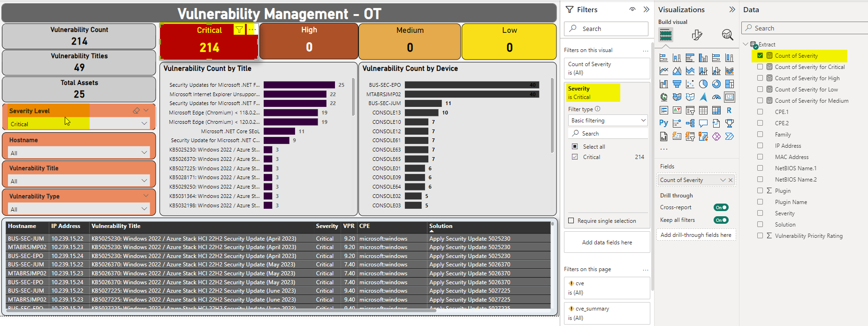Viewport: 868px width, 326px height.
Task: Choose the Q&A speech bubble visual
Action: 703,123
